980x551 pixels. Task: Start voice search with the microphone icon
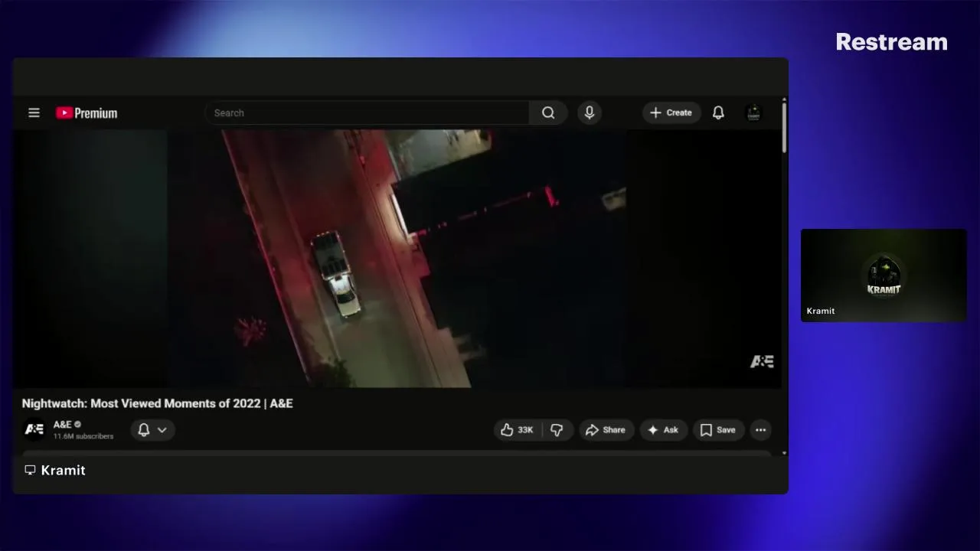pos(590,112)
